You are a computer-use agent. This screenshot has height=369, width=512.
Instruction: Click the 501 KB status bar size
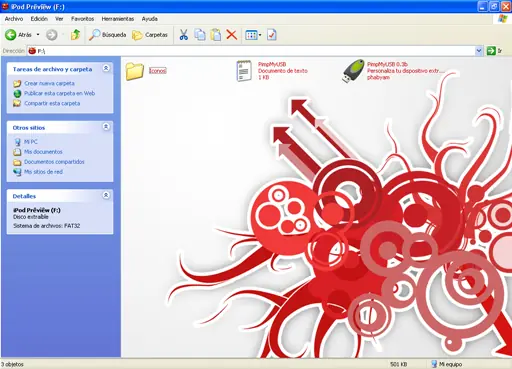398,364
